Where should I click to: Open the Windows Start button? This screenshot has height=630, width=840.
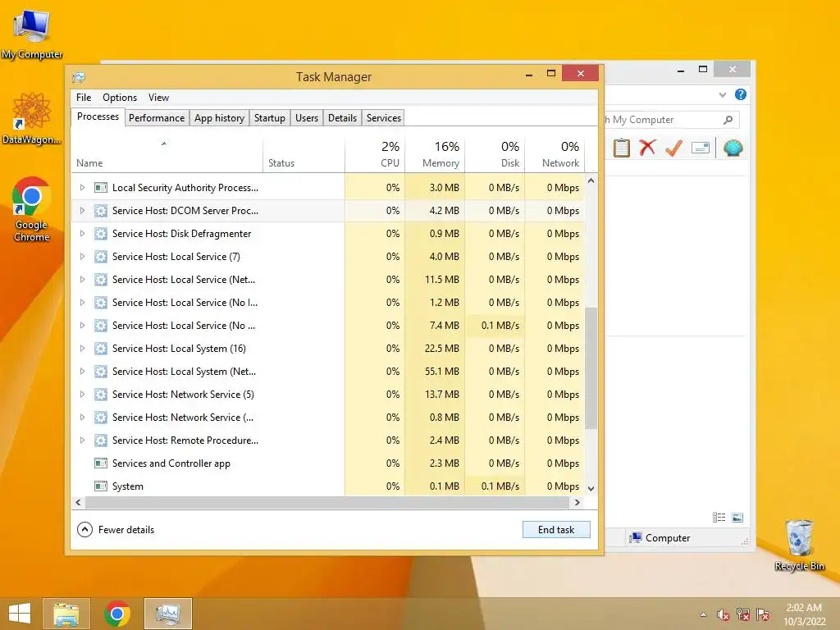pos(20,614)
